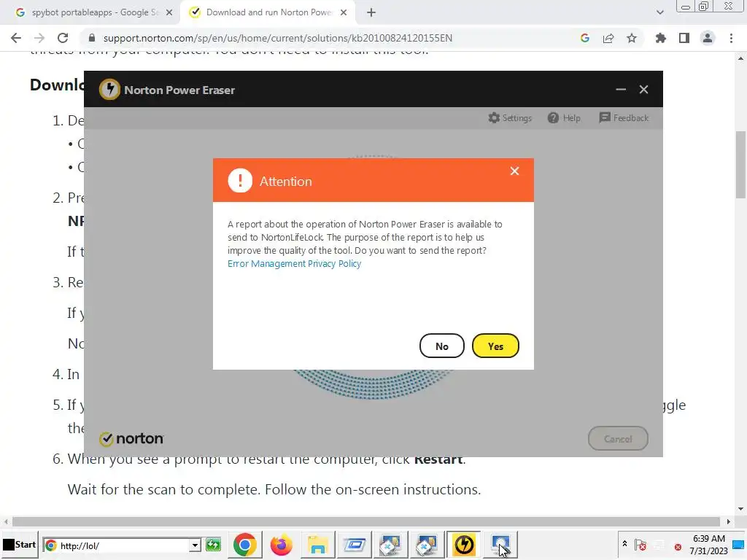The image size is (747, 560).
Task: Close the Norton Power Eraser browser tab
Action: pyautogui.click(x=344, y=12)
